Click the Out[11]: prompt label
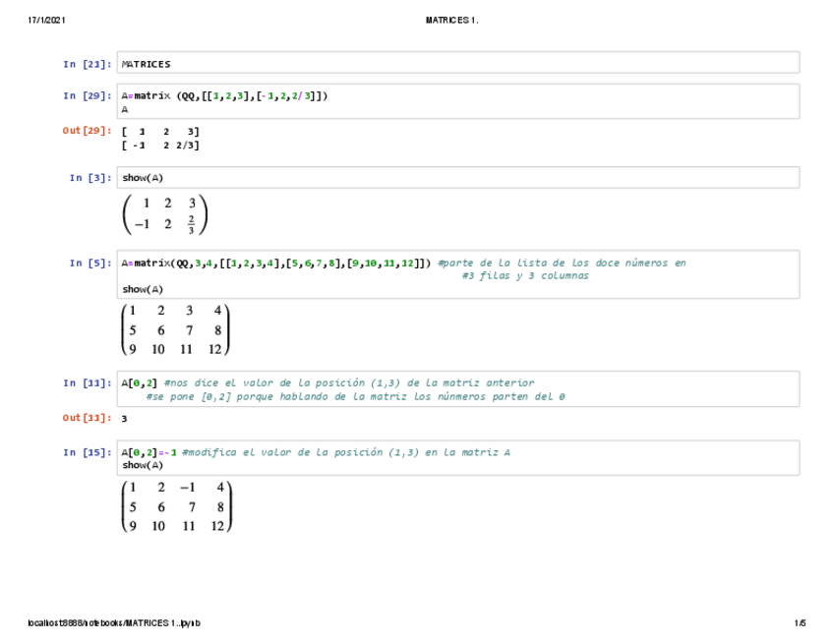 pos(88,418)
